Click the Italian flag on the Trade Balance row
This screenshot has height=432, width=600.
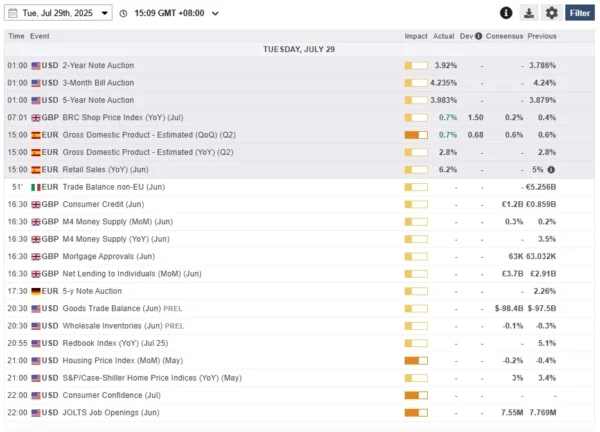[37, 187]
